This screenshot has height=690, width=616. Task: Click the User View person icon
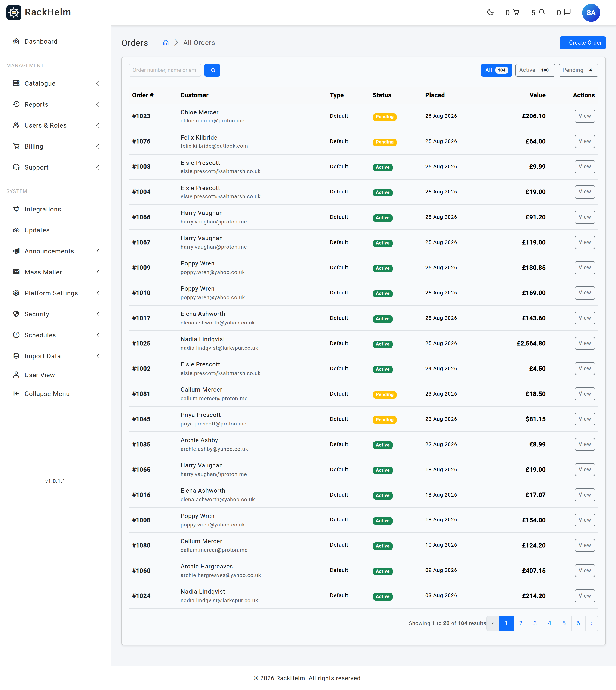pos(16,375)
